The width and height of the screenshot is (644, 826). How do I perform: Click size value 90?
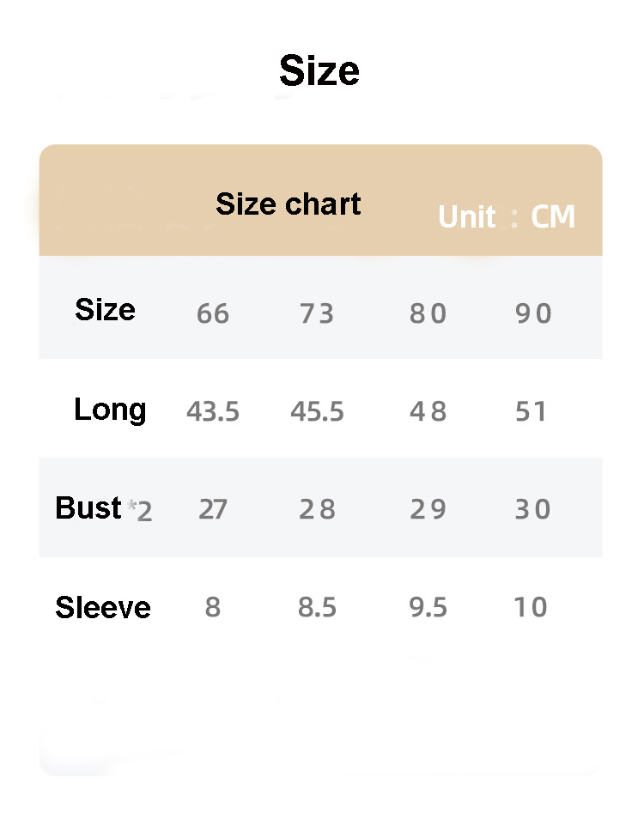[532, 313]
